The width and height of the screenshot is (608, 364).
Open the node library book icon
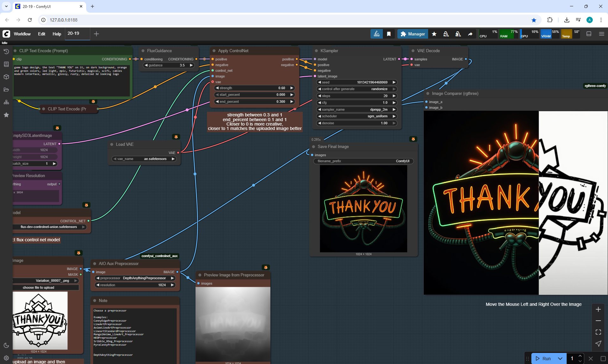(6, 64)
